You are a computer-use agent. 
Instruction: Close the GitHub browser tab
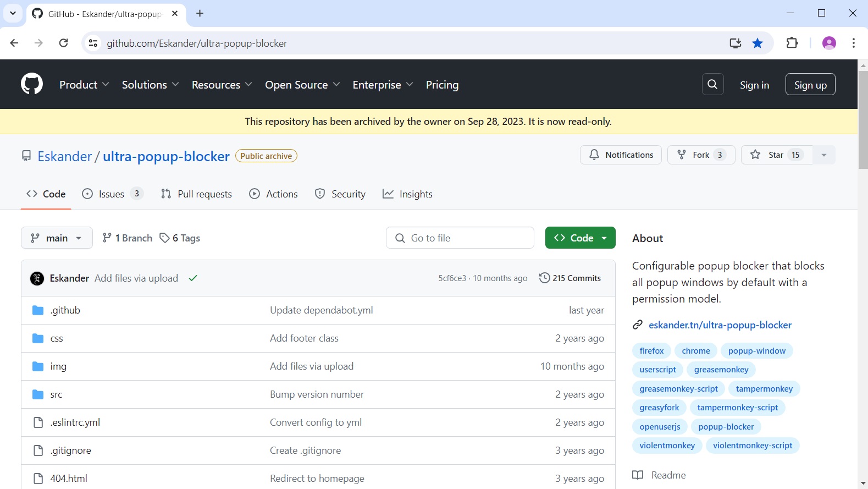click(x=175, y=13)
